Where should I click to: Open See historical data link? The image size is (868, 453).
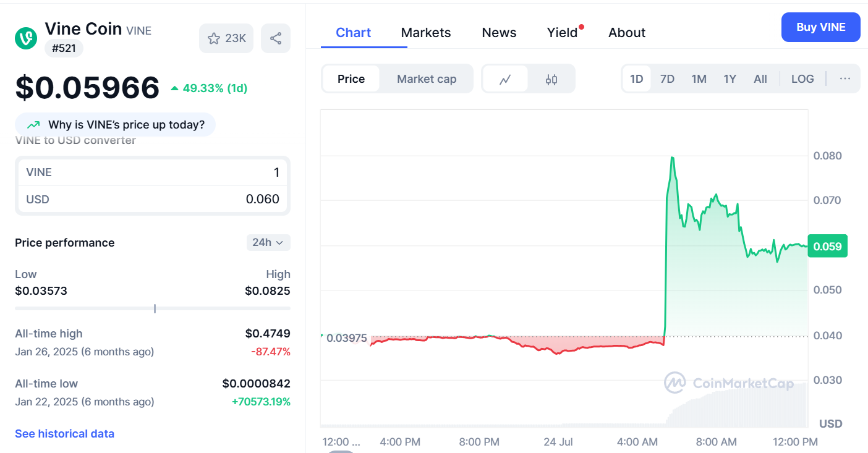64,434
